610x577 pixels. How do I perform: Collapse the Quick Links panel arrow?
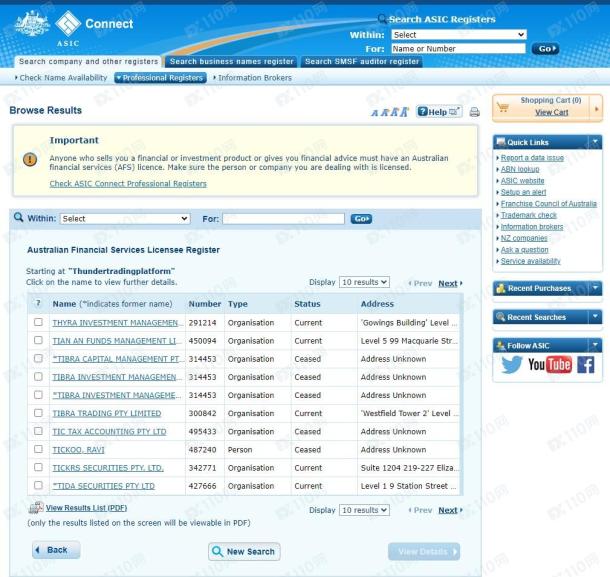coord(595,141)
